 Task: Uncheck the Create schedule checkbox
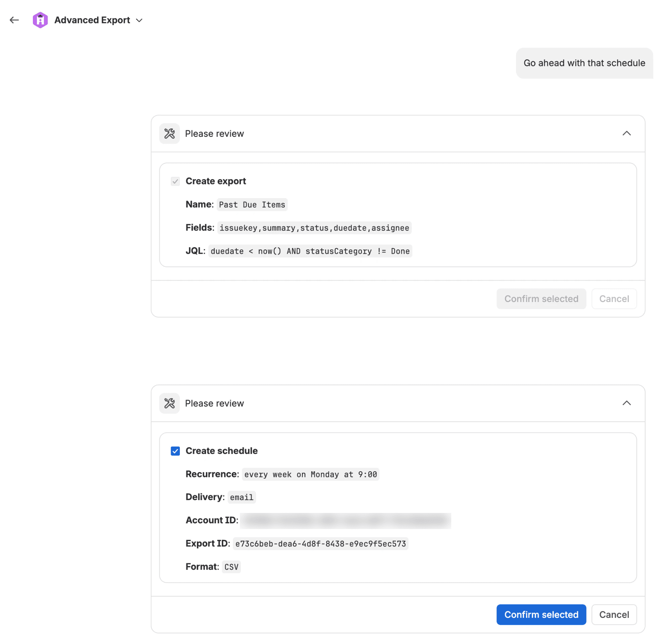click(x=175, y=451)
